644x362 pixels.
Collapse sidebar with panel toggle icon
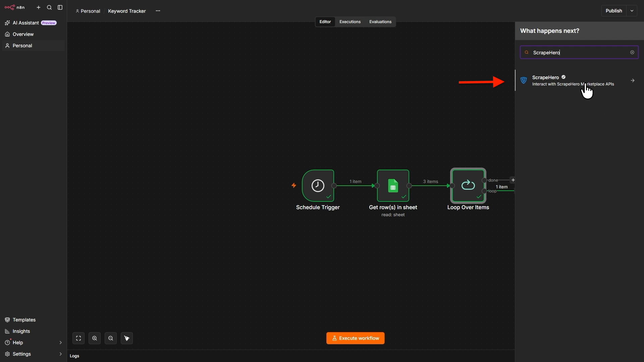(60, 7)
